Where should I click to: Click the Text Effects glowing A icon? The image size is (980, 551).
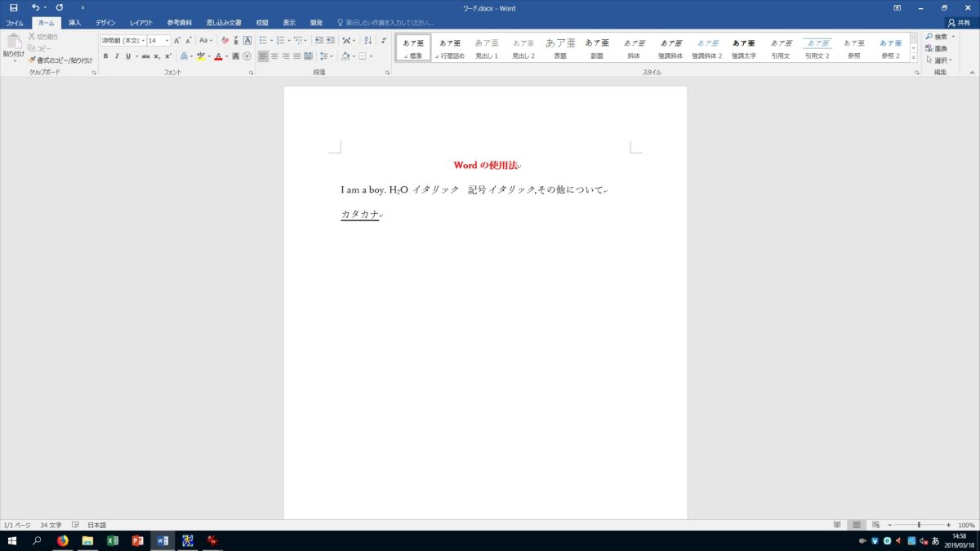pyautogui.click(x=184, y=56)
